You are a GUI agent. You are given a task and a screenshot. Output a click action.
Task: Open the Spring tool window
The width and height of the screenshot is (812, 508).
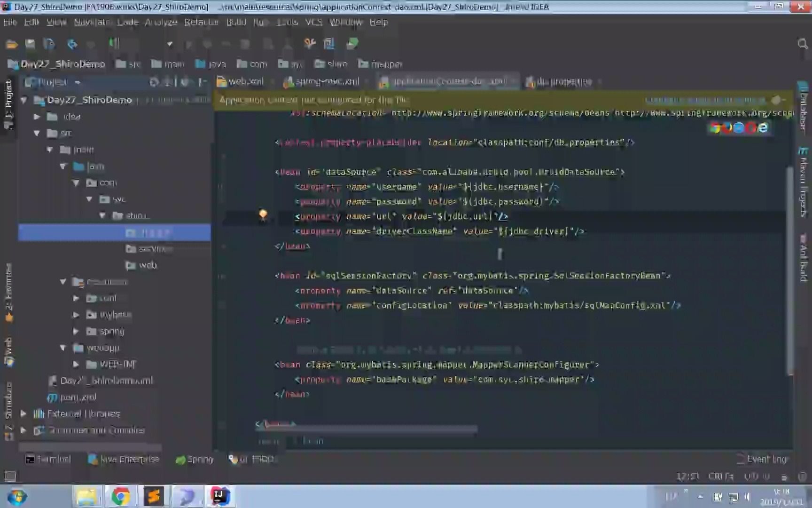tap(194, 459)
